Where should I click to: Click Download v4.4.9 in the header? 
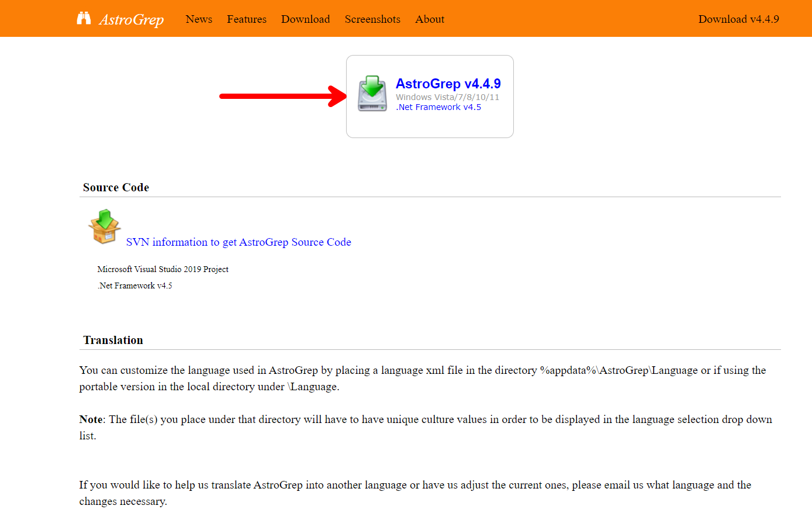click(738, 19)
